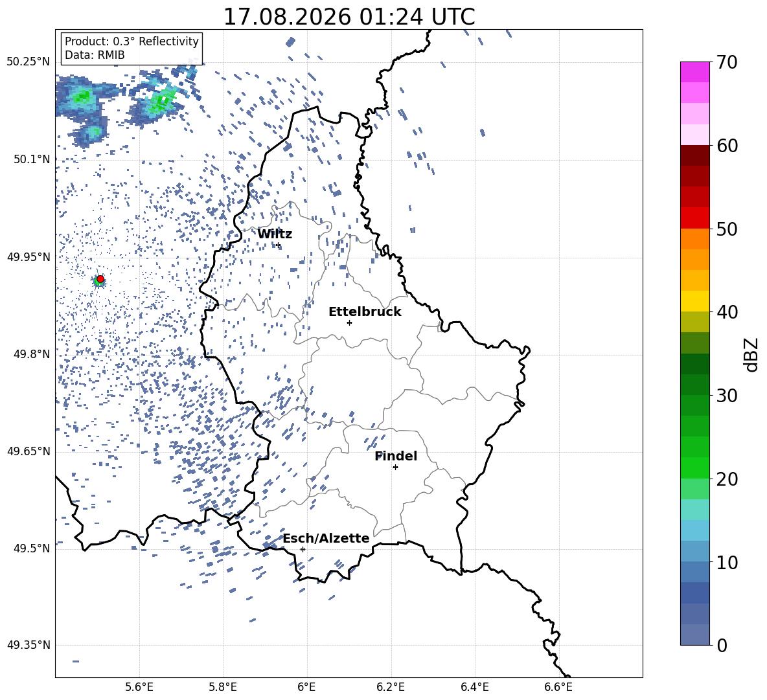The width and height of the screenshot is (767, 700).
Task: Click the Findel station cross marker
Action: pyautogui.click(x=395, y=468)
